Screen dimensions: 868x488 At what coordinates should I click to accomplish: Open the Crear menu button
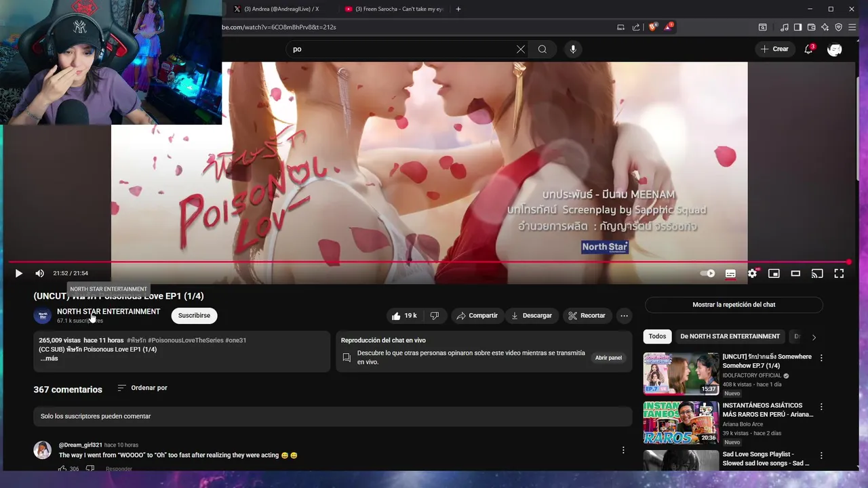pos(774,49)
